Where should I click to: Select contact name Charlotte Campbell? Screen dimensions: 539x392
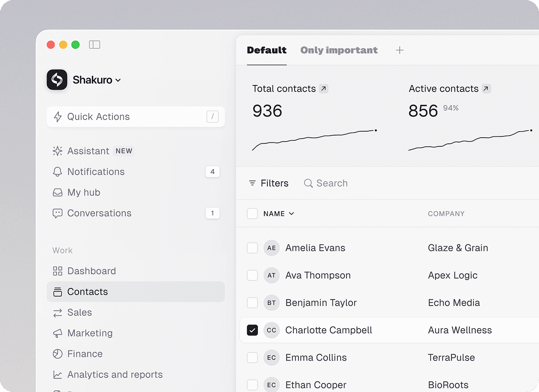329,330
